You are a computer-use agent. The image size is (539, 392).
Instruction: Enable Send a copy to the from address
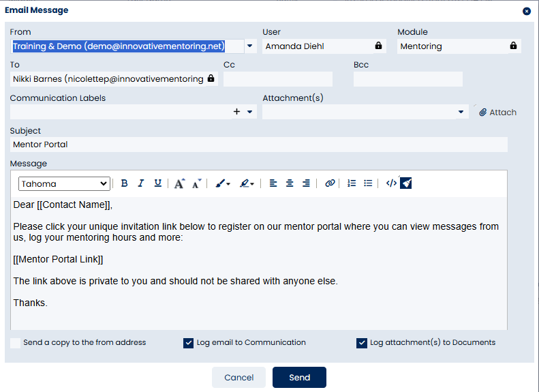[15, 343]
